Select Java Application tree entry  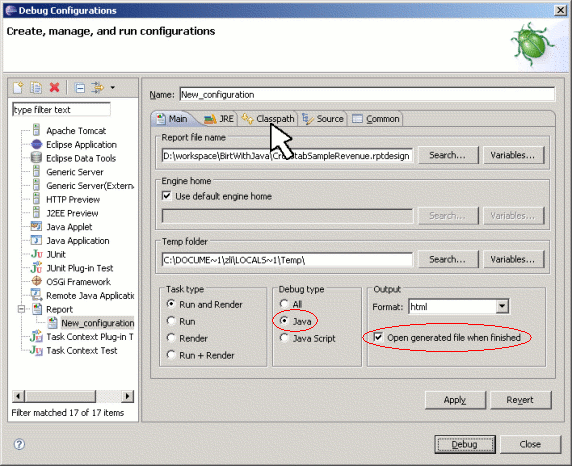(78, 241)
